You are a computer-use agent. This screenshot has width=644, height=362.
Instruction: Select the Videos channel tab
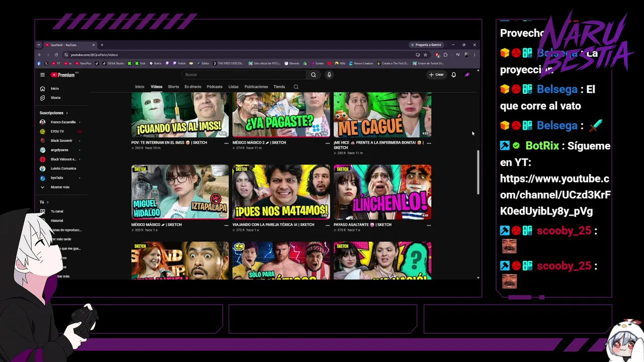pyautogui.click(x=156, y=87)
